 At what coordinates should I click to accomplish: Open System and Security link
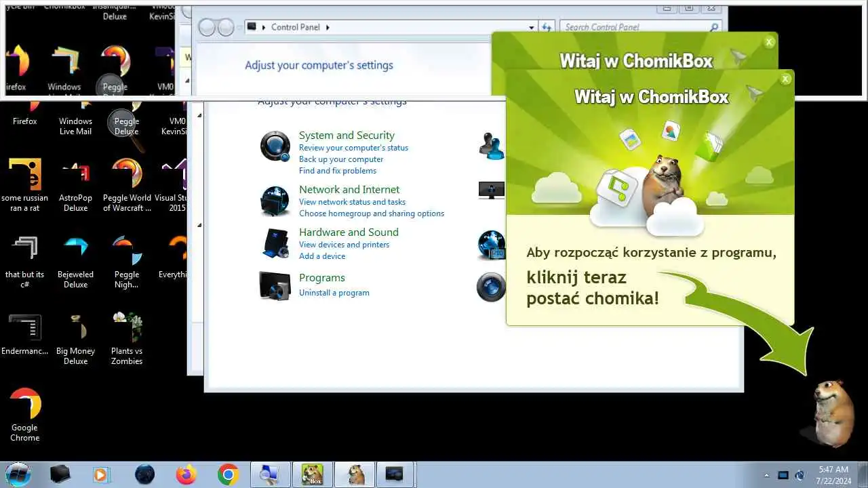point(347,136)
